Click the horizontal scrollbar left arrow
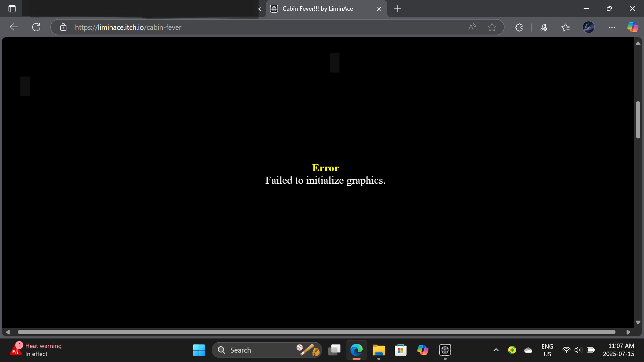644x362 pixels. tap(8, 332)
